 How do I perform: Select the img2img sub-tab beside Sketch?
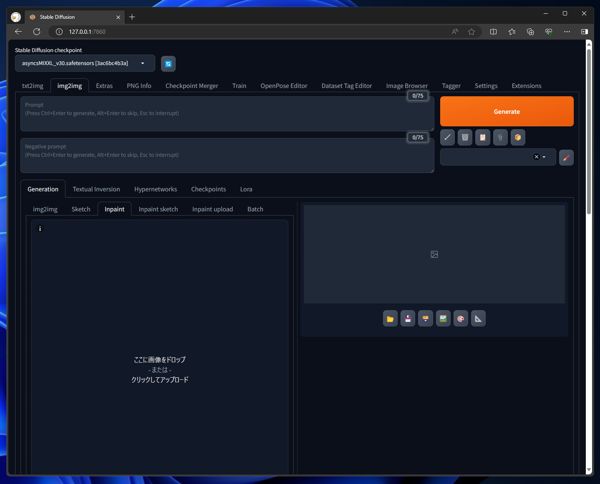pos(45,209)
